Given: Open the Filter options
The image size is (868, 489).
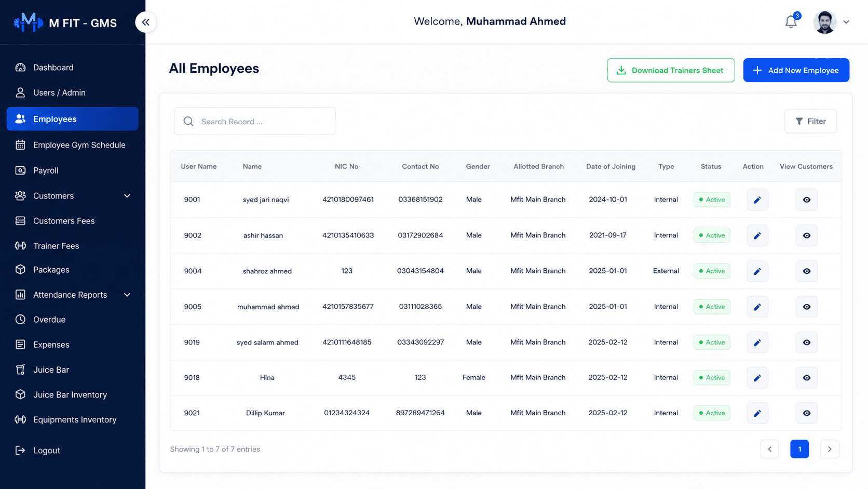Looking at the screenshot, I should click(810, 121).
